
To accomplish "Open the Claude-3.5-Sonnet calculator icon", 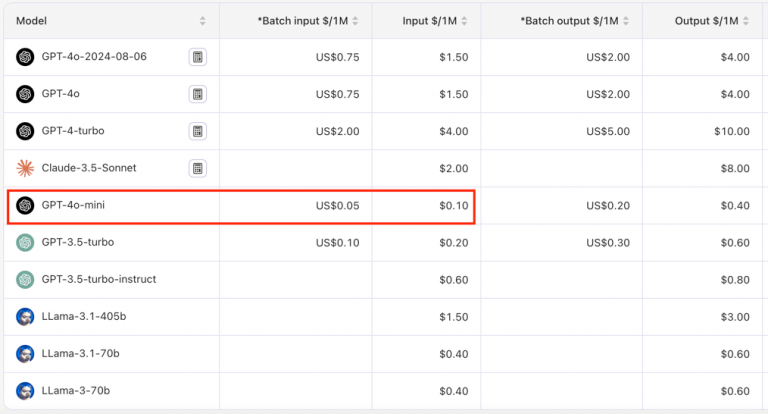I will click(198, 168).
